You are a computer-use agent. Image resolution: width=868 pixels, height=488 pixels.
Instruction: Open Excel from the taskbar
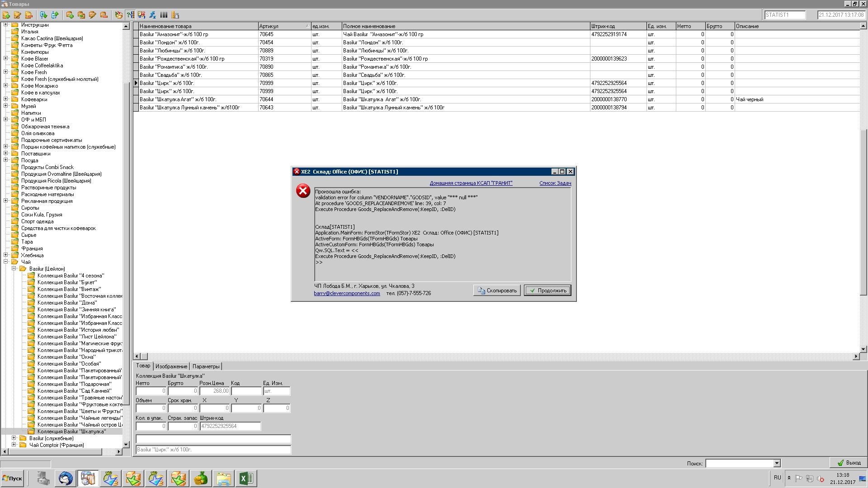pos(246,478)
